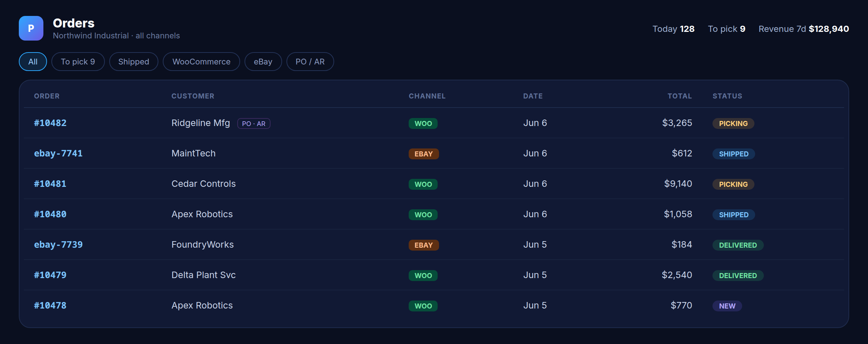Click the $770 total amount
The image size is (868, 344).
[x=681, y=306]
